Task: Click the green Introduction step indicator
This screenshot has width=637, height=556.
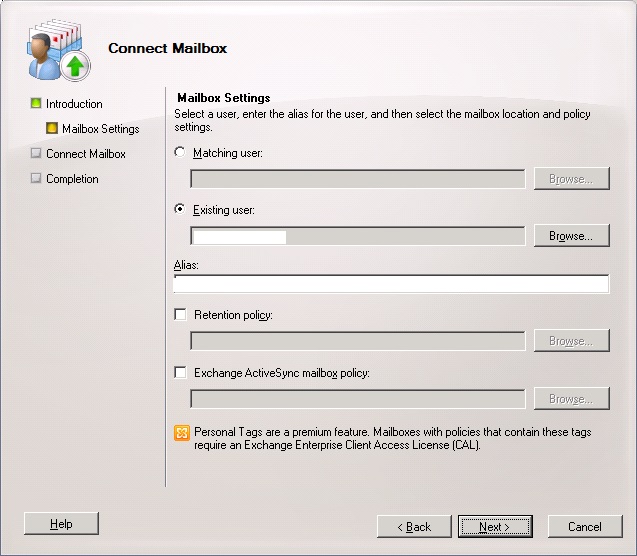Action: 36,103
